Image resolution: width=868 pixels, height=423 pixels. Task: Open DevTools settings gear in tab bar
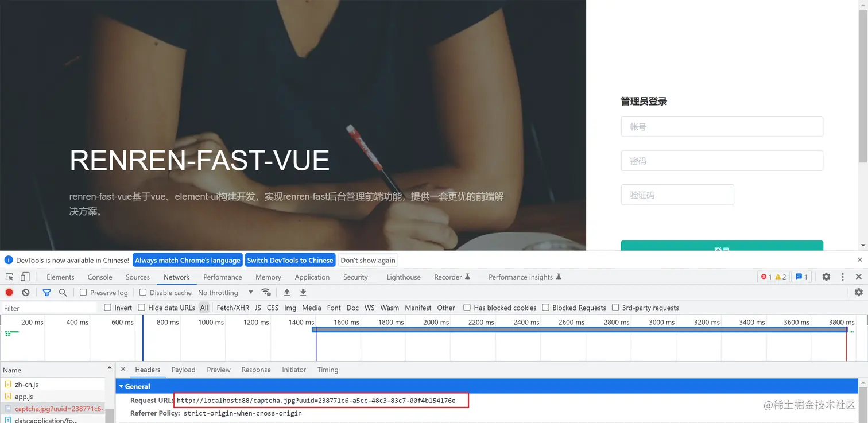point(826,277)
